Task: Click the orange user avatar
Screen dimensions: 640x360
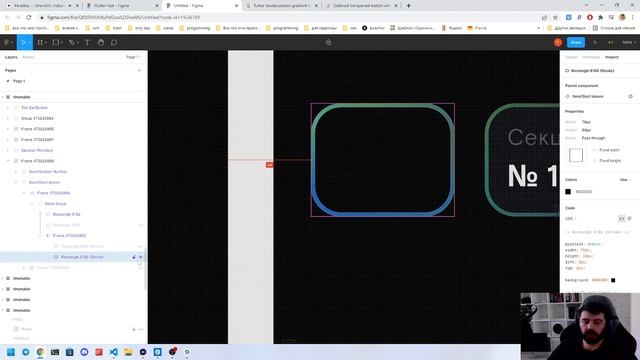Action: [558, 42]
